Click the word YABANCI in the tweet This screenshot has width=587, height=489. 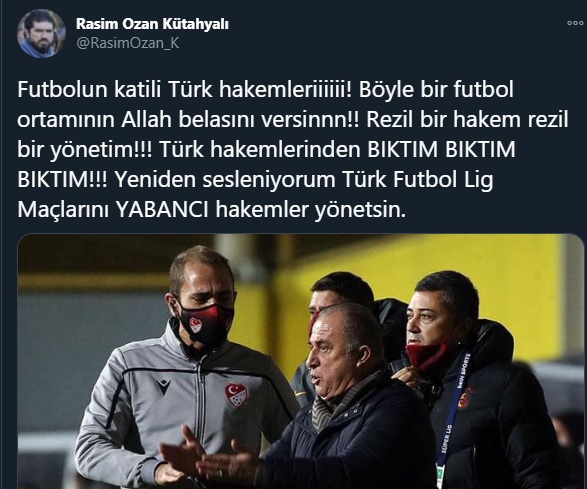click(162, 210)
